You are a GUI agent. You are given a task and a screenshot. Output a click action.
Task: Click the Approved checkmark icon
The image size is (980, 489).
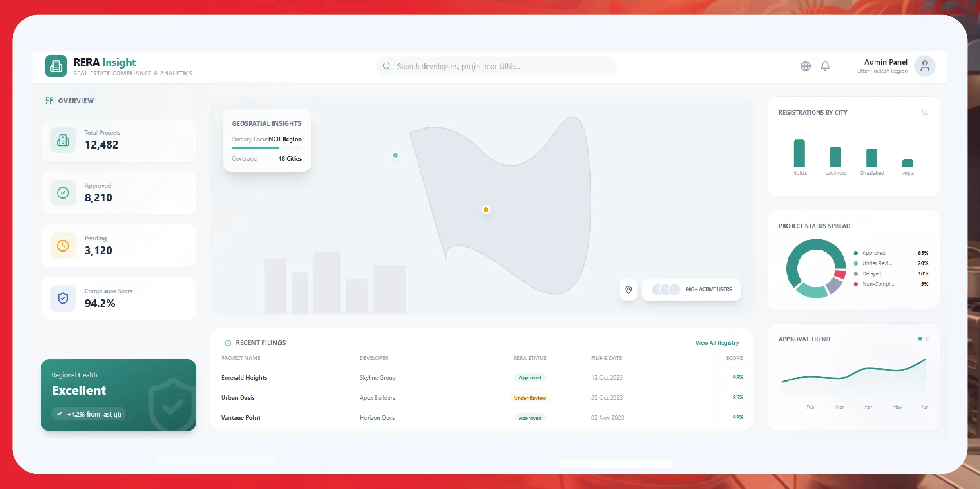[63, 193]
